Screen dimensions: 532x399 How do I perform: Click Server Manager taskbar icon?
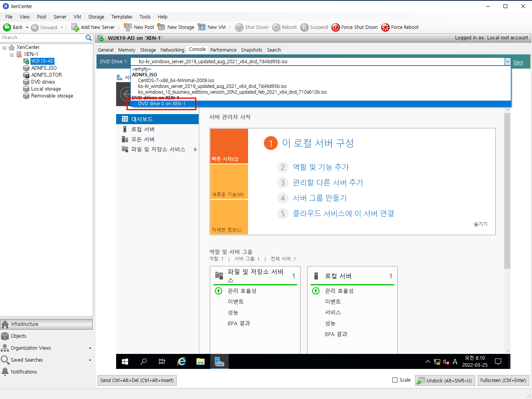pyautogui.click(x=219, y=362)
